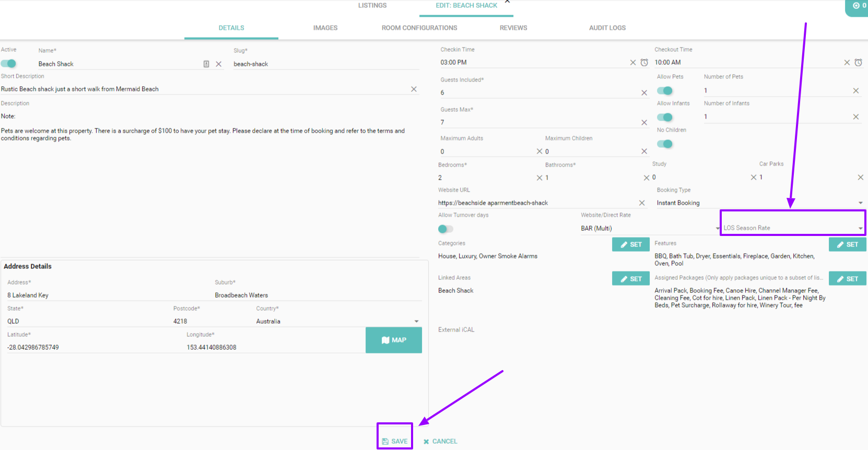Clear the Number of Pets value
The height and width of the screenshot is (450, 868).
coord(855,91)
